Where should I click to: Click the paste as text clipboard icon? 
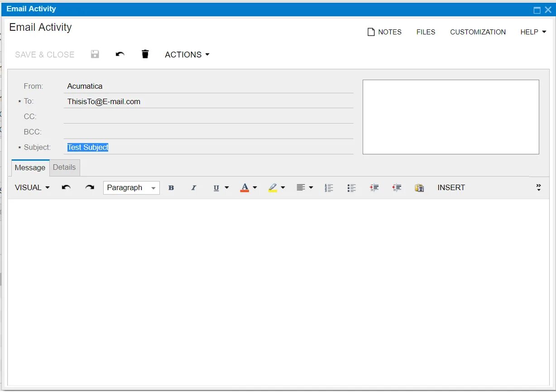419,188
